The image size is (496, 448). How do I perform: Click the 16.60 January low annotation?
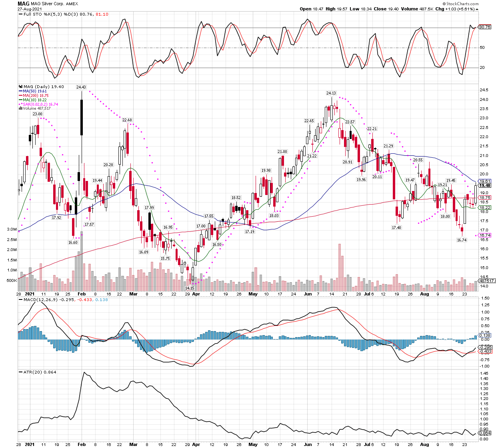73,242
